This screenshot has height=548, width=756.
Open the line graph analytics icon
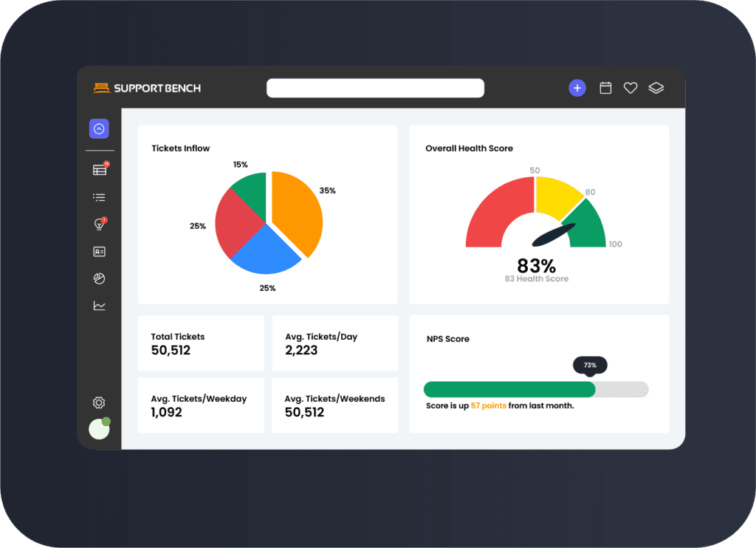point(100,306)
